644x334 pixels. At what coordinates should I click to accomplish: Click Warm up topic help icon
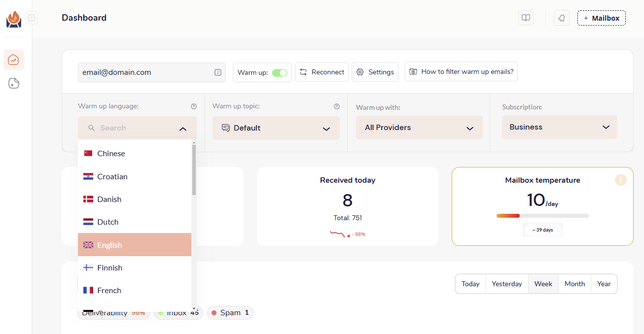(x=337, y=106)
